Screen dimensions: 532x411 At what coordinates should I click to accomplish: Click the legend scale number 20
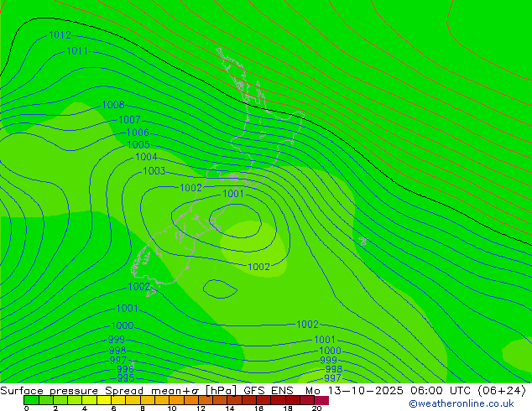[316, 408]
